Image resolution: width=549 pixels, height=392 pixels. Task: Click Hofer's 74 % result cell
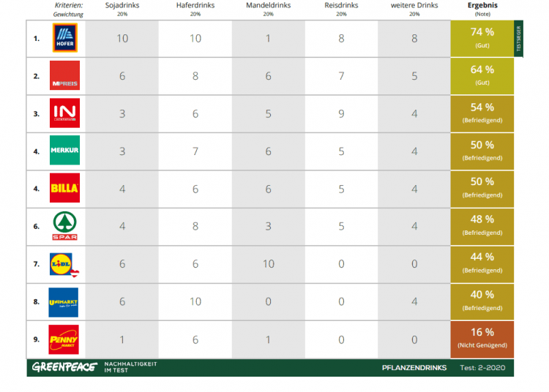pos(482,39)
